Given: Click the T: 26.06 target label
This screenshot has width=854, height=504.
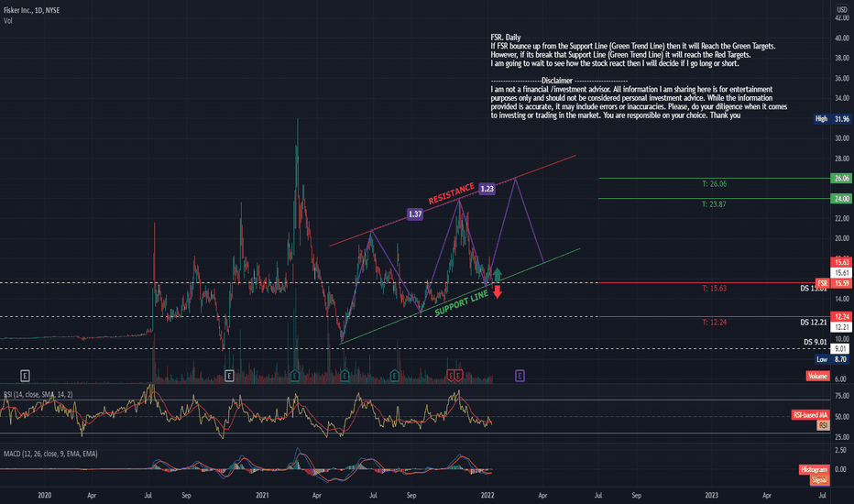Looking at the screenshot, I should pyautogui.click(x=714, y=183).
